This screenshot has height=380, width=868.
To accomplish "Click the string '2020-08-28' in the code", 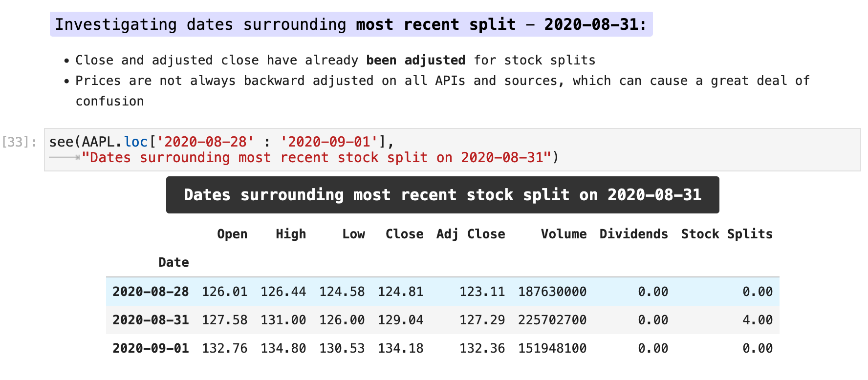I will pos(205,142).
